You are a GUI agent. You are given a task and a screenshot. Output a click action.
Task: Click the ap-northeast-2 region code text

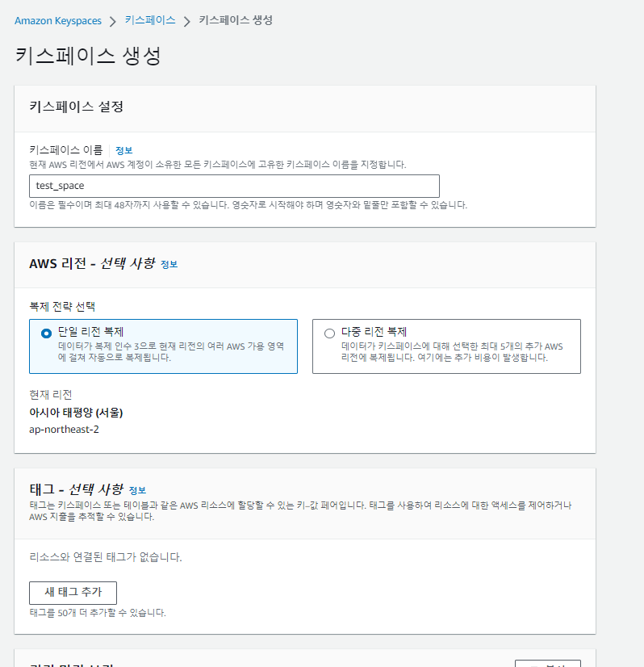pos(64,429)
